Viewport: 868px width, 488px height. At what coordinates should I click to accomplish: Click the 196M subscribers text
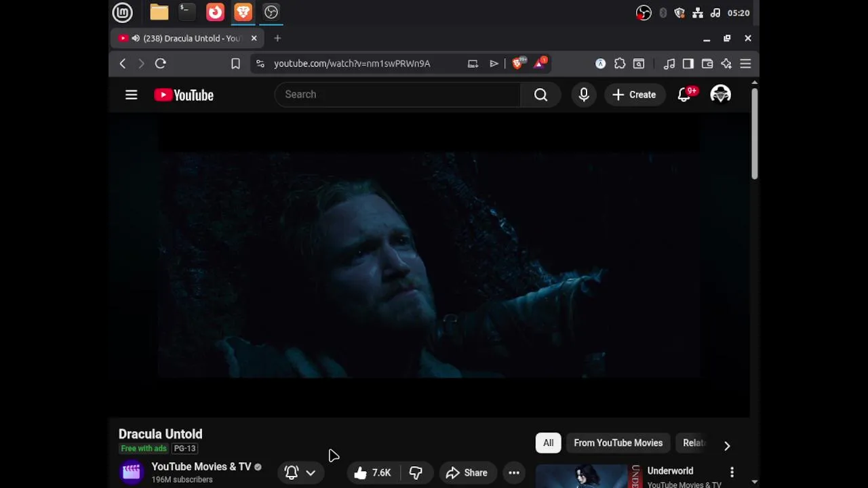pos(182,480)
